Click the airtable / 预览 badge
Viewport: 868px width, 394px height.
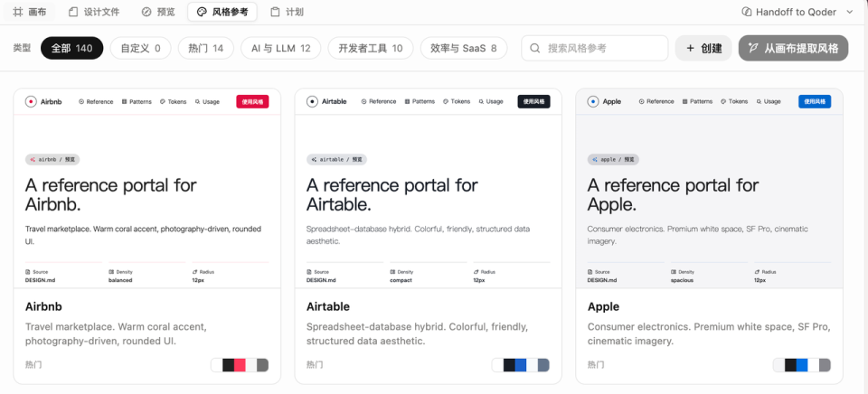point(336,159)
